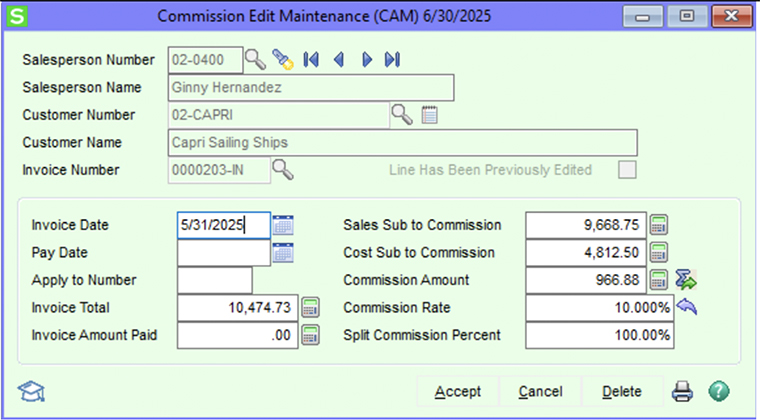Screen dimensions: 760x420
Task: Click the Accept button
Action: coord(458,391)
